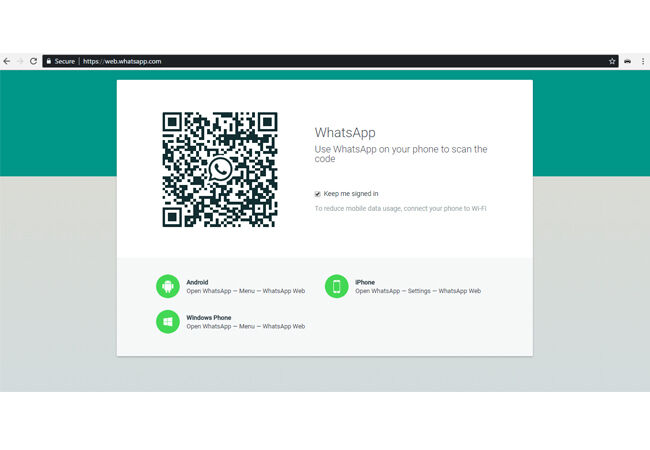Image resolution: width=650 pixels, height=450 pixels.
Task: Click the green Android robot icon
Action: click(168, 286)
